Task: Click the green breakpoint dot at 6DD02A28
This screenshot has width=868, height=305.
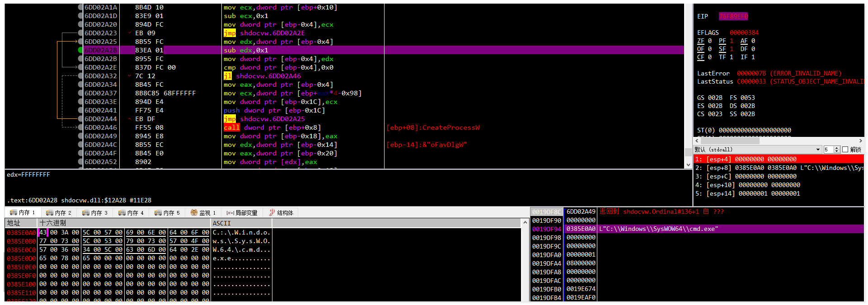Action: click(x=80, y=50)
